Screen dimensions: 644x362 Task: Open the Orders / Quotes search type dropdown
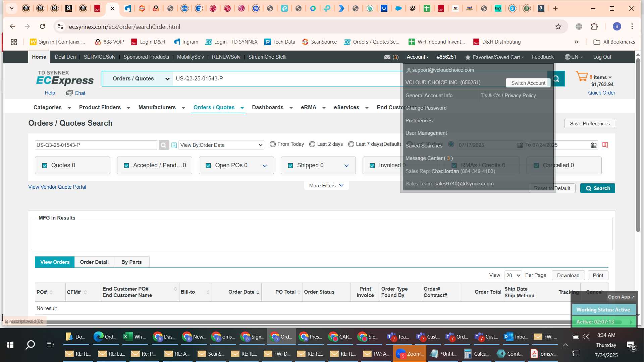pyautogui.click(x=138, y=78)
